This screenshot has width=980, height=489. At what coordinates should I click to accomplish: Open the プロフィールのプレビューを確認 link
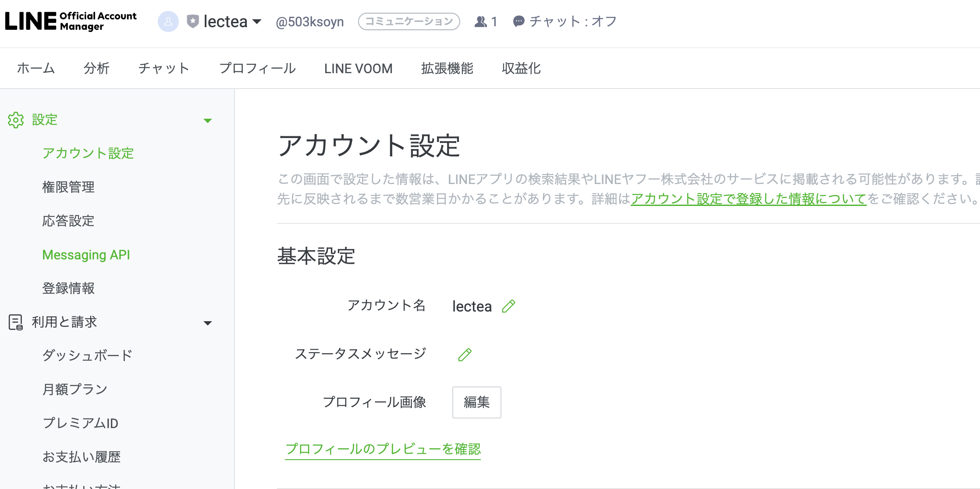[383, 449]
